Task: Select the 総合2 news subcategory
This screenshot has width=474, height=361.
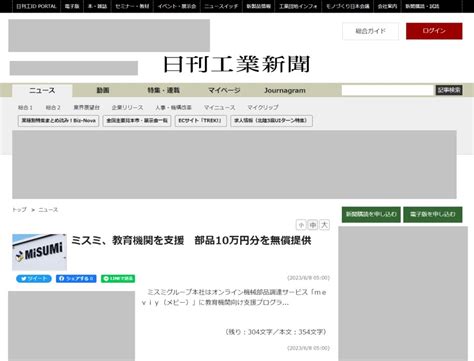Action: [53, 108]
